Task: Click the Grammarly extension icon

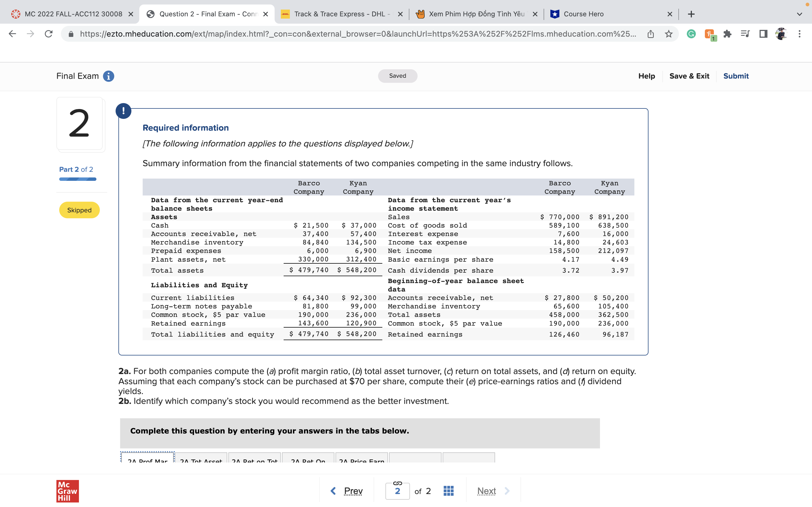Action: pos(691,34)
